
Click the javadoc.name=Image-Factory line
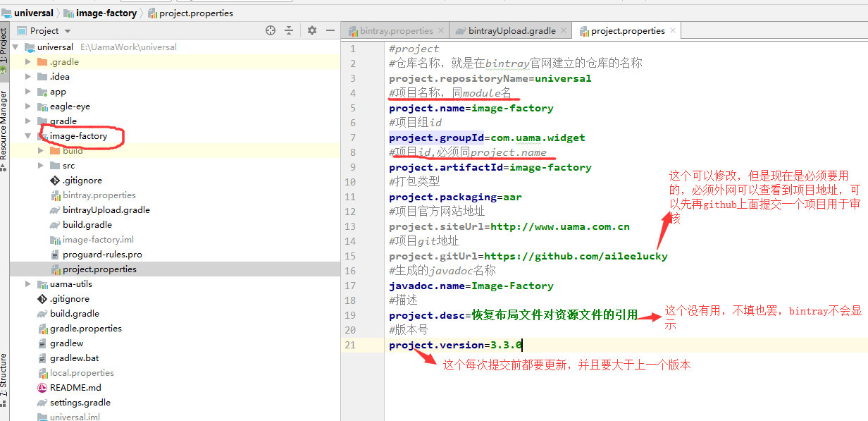471,286
